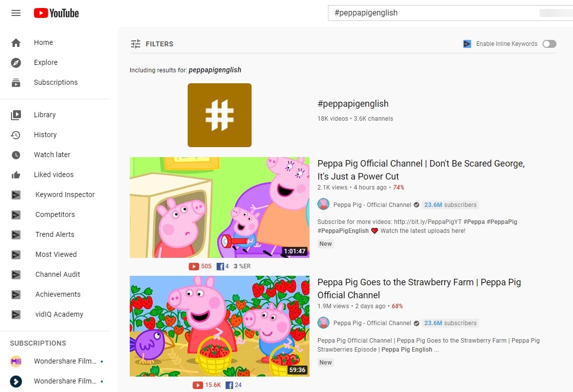Open Peppa Pig - Official Channel under second video

pos(372,323)
